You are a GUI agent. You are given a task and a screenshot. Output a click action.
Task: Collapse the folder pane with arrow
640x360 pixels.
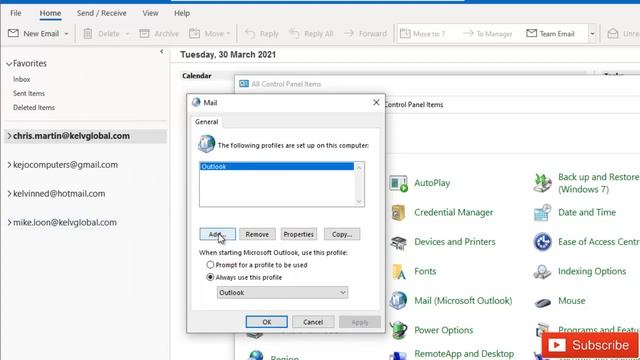tap(162, 51)
